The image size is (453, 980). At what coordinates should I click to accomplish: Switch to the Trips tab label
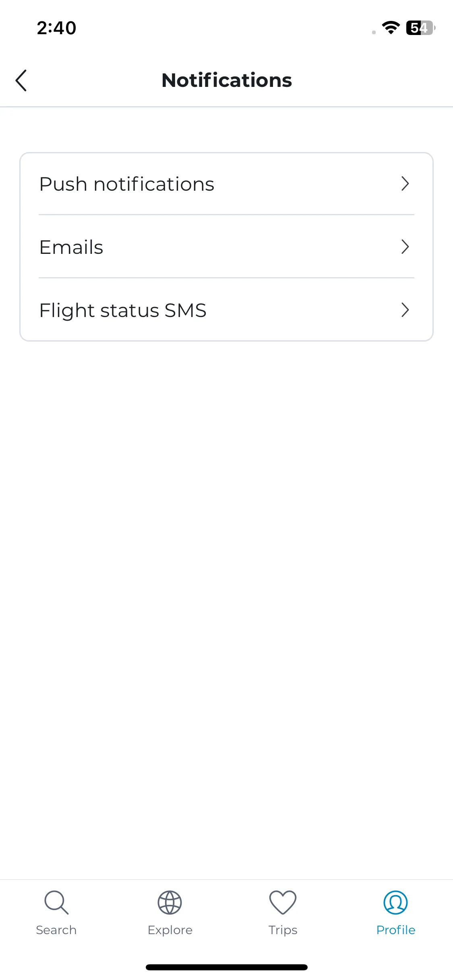[x=283, y=930]
